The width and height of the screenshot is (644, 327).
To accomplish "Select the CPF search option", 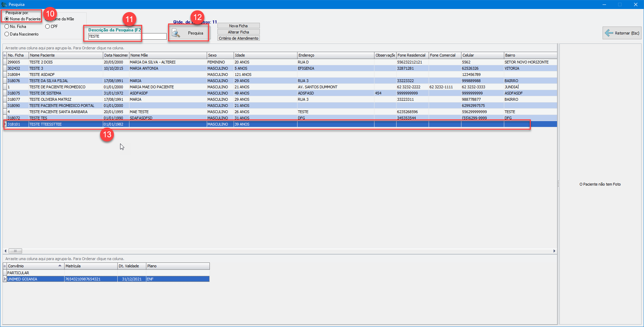I will click(x=48, y=27).
